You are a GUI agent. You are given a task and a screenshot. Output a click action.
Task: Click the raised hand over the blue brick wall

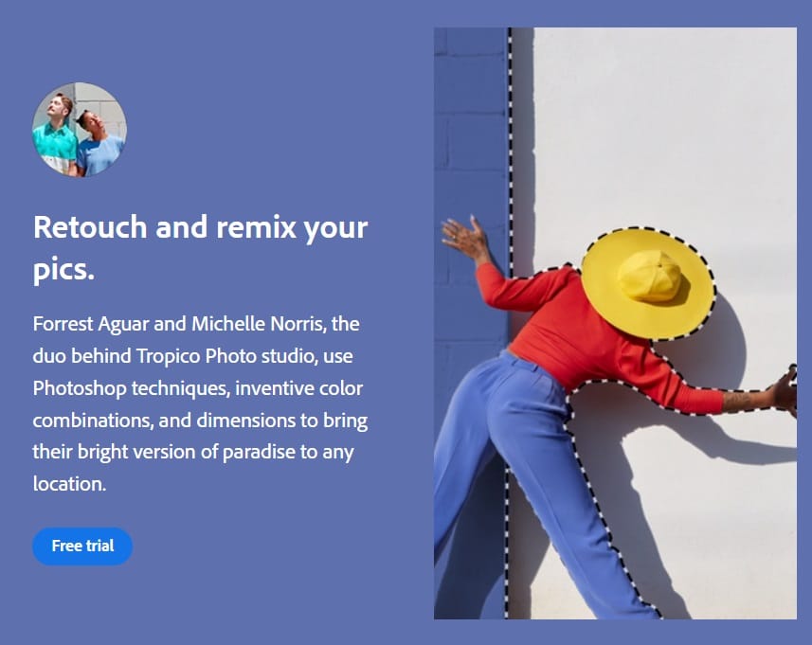(466, 237)
